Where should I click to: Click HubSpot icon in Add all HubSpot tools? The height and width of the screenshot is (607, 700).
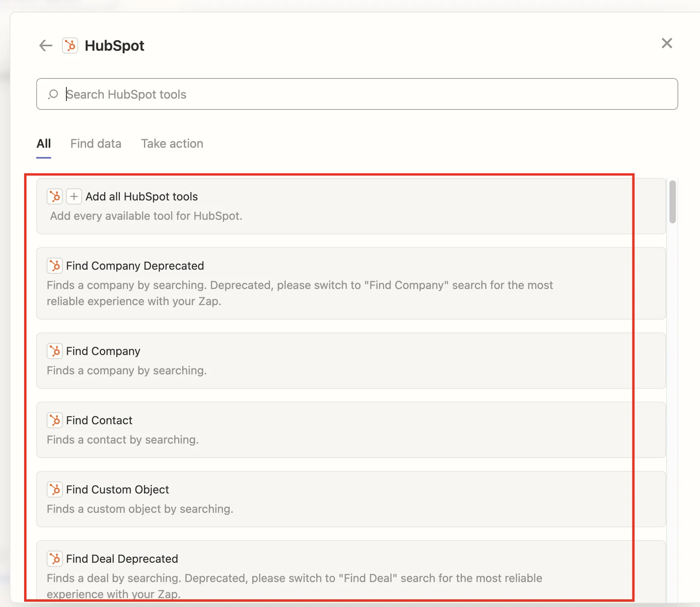pos(55,196)
